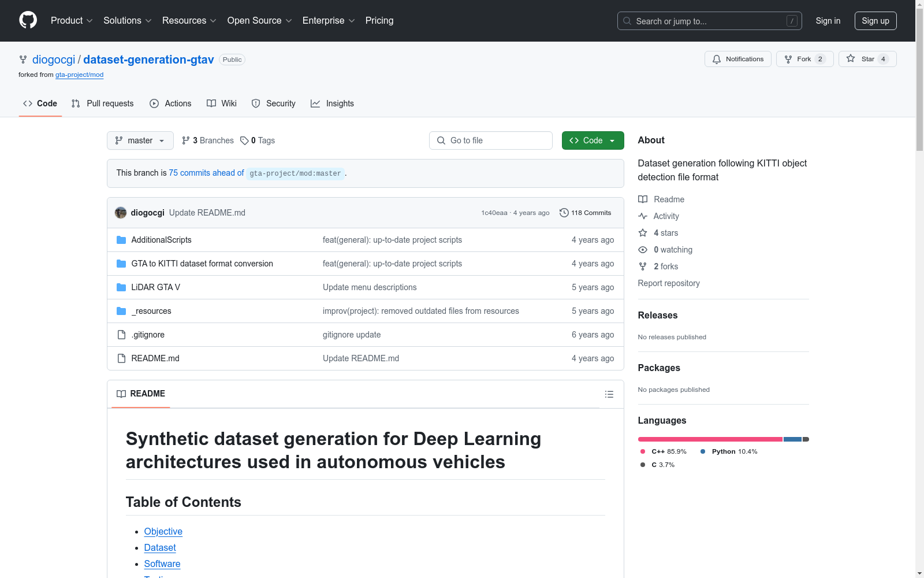This screenshot has width=924, height=578.
Task: Expand the Resources menu
Action: (x=189, y=21)
